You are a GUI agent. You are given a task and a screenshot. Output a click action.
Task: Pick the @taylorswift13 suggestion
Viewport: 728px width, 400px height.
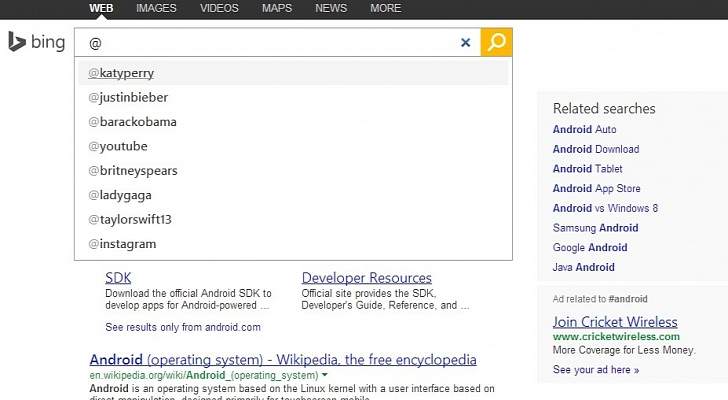click(x=293, y=219)
